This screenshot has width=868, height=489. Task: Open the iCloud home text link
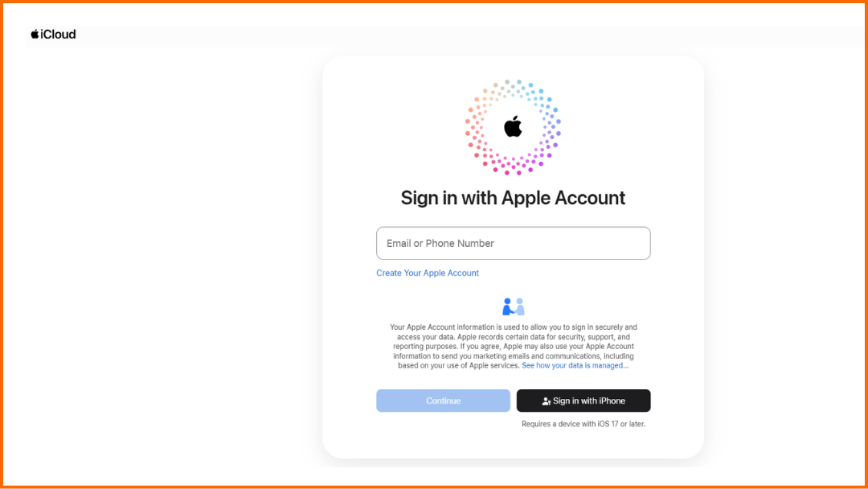tap(58, 35)
